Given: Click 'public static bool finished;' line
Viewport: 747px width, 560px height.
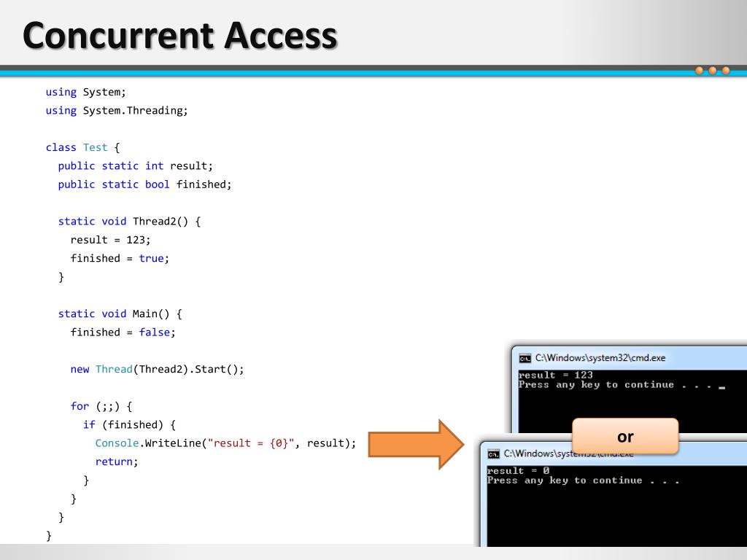Looking at the screenshot, I should click(144, 184).
